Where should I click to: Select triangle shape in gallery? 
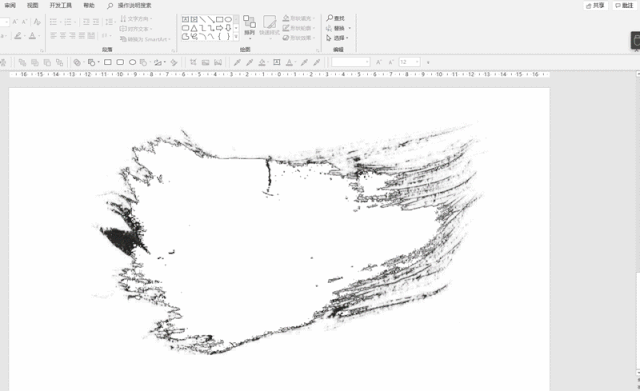pyautogui.click(x=194, y=28)
